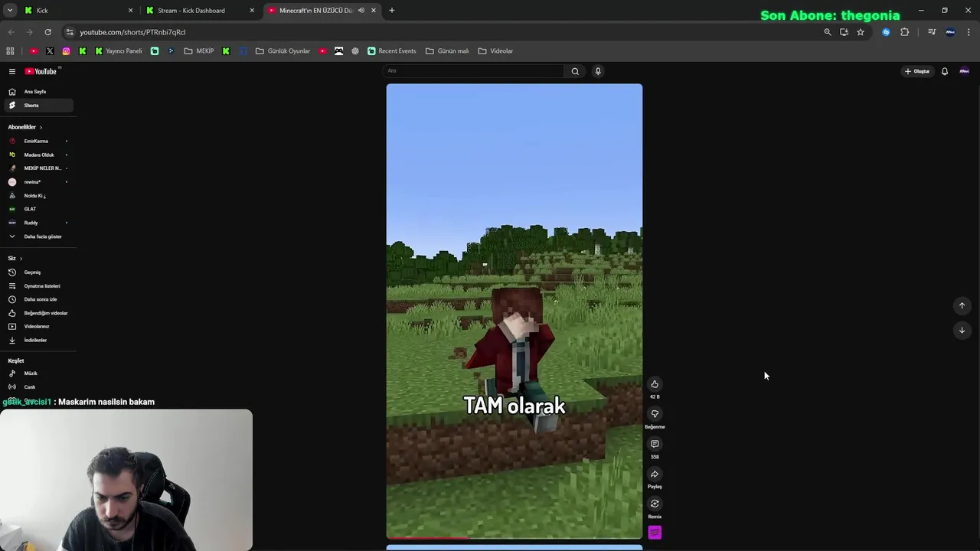Image resolution: width=980 pixels, height=551 pixels.
Task: Open Yayıncı Paneli bookmark
Action: click(x=119, y=51)
